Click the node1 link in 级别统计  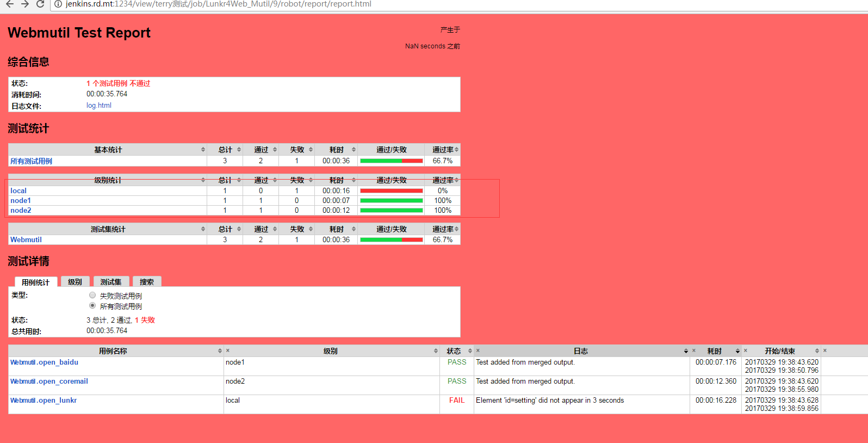click(x=21, y=201)
